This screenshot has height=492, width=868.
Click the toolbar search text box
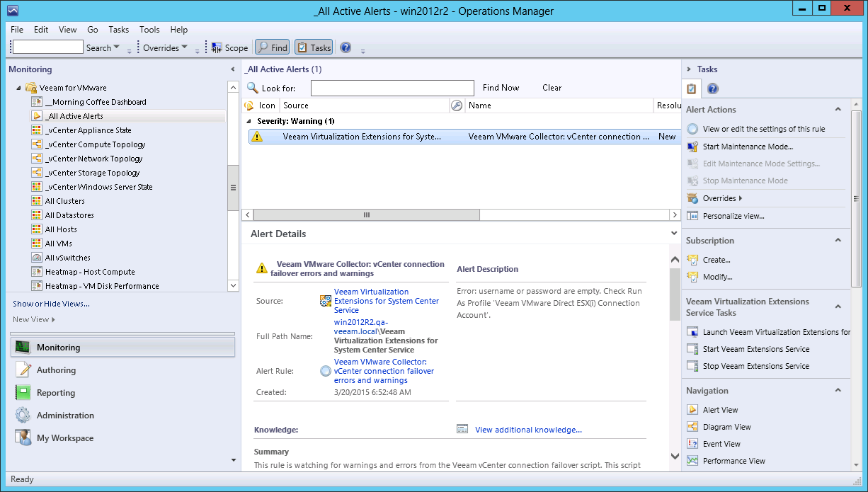[48, 47]
